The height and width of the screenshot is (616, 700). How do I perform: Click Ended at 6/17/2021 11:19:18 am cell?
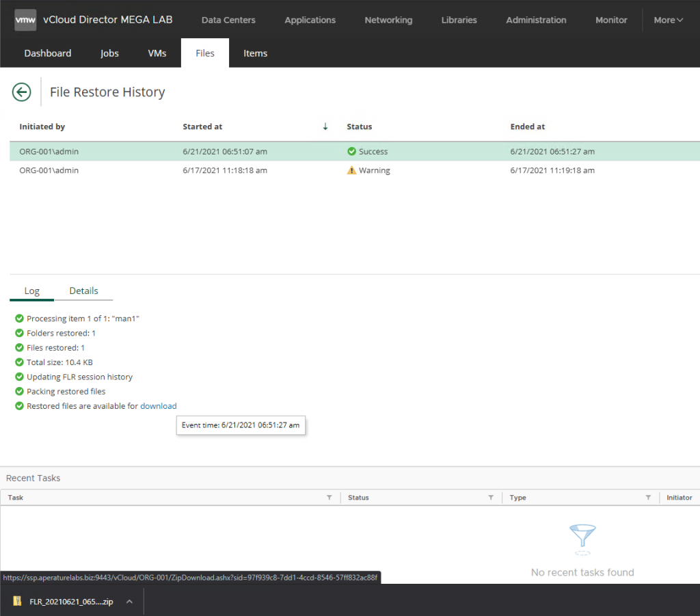tap(552, 170)
